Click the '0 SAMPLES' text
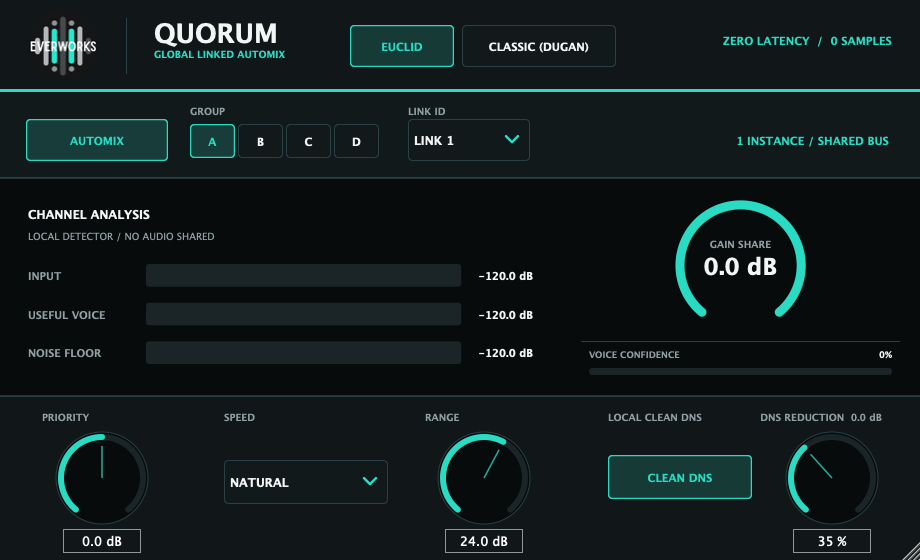This screenshot has height=560, width=920. [861, 41]
